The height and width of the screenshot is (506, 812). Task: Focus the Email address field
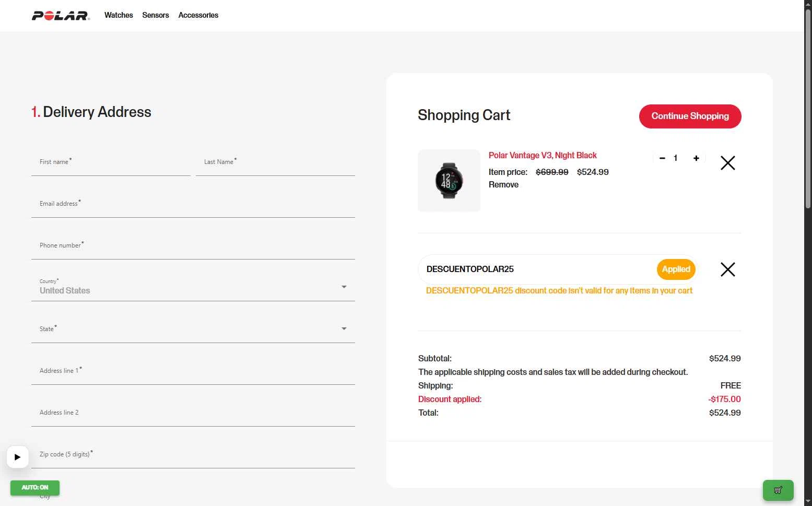pyautogui.click(x=193, y=205)
